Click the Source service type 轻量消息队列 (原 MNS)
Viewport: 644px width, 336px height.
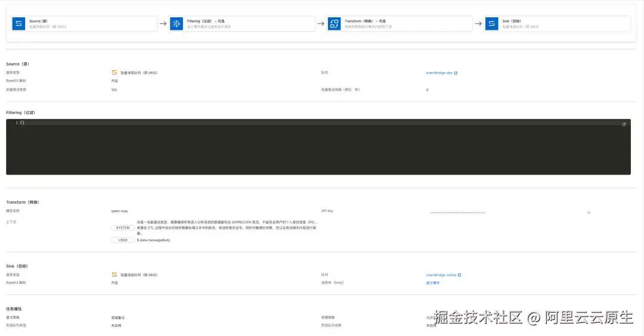click(x=139, y=73)
